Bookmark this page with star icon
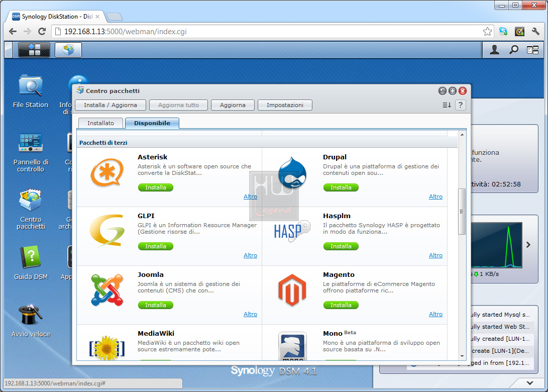The width and height of the screenshot is (548, 392). 487,32
